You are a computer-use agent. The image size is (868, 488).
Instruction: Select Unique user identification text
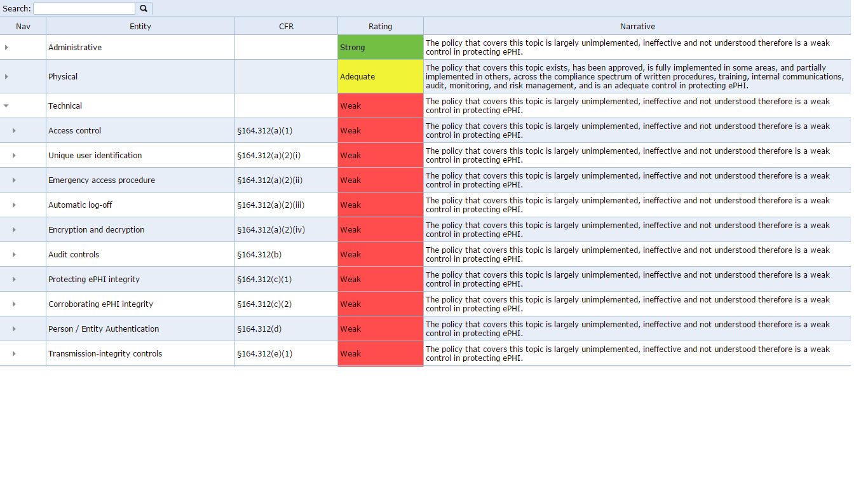click(95, 156)
